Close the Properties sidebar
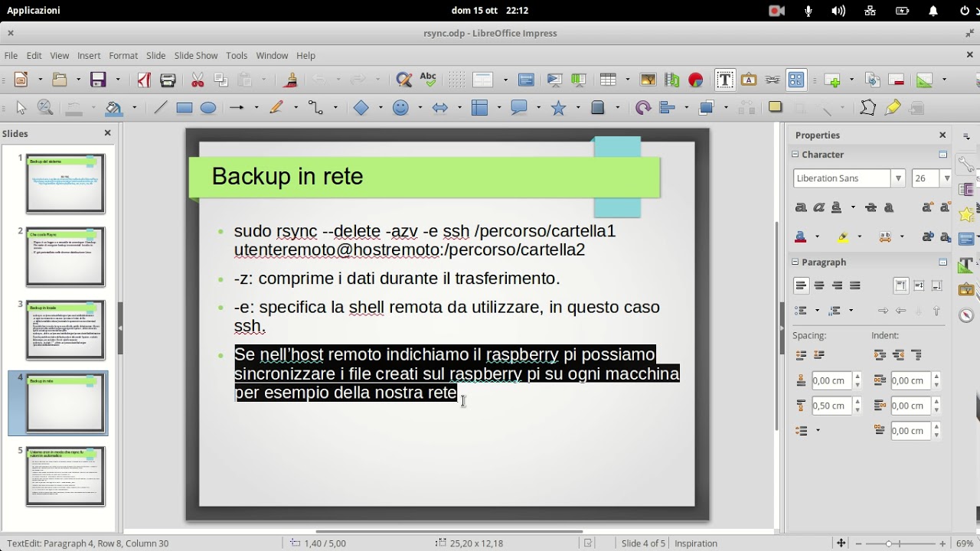Screen dimensions: 980x551 click(942, 135)
